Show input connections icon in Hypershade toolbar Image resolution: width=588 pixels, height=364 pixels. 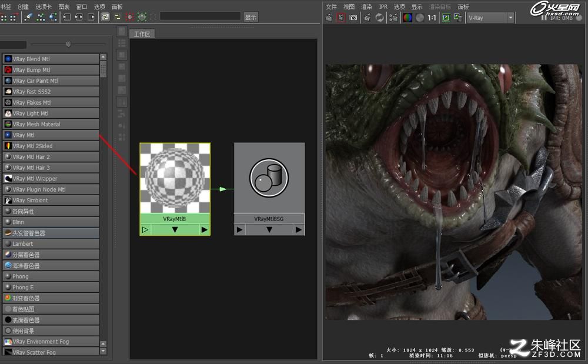click(x=67, y=17)
